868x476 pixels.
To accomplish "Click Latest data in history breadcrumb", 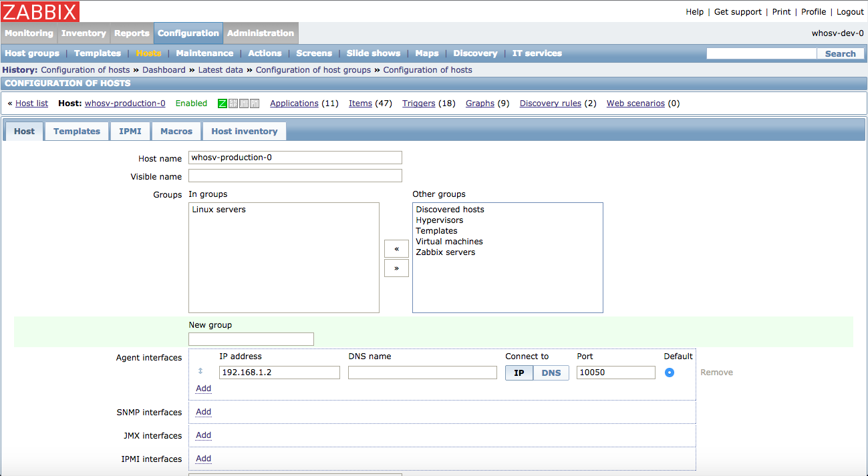I will click(221, 70).
